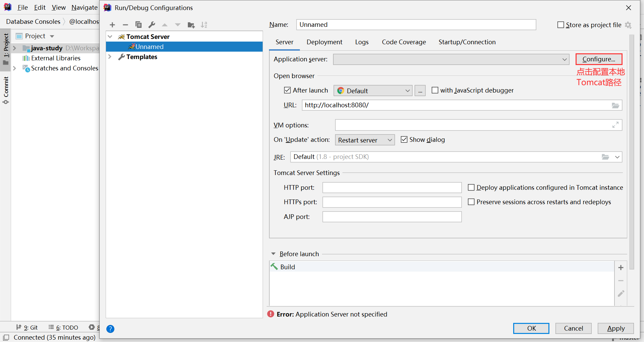Click in the AJP port field
Screen dimensions: 644x342
392,217
